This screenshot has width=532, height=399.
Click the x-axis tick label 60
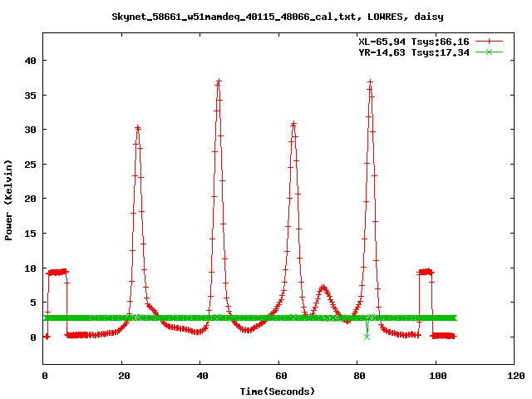coord(281,376)
